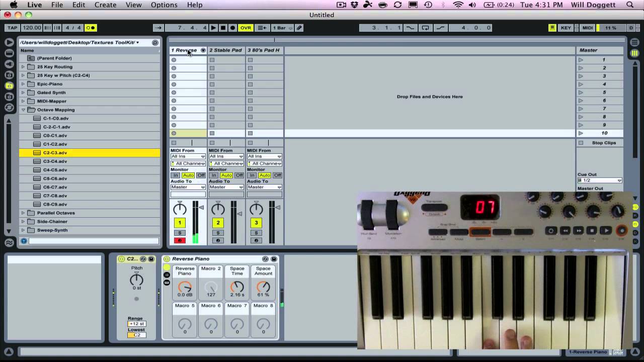The height and width of the screenshot is (362, 644).
Task: Click the save preset icon on Reverse Piano
Action: (x=274, y=259)
